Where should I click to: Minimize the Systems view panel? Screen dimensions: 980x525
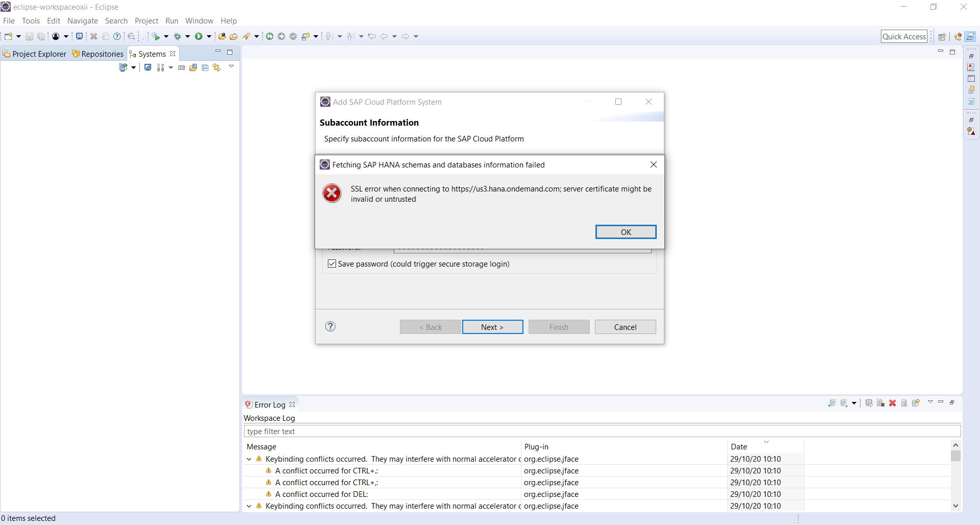[x=218, y=52]
